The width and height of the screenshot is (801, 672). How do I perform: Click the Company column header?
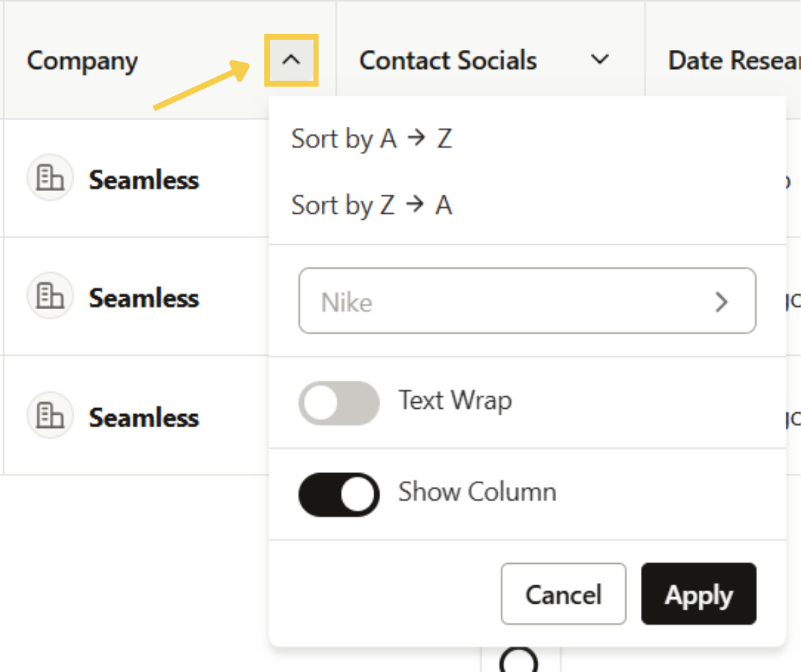(x=81, y=60)
